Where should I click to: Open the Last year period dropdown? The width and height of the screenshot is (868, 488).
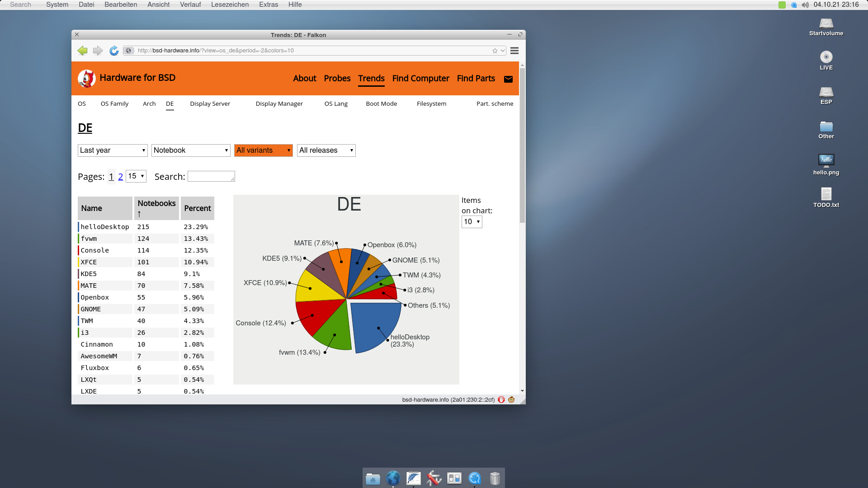[x=113, y=150]
